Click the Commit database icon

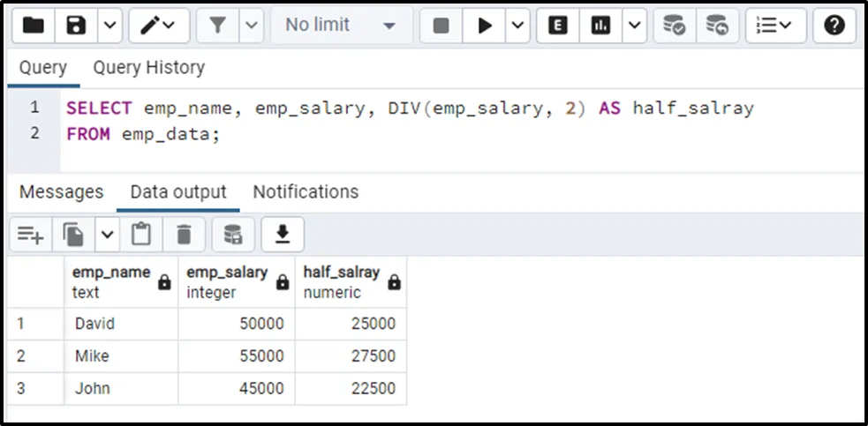coord(675,26)
